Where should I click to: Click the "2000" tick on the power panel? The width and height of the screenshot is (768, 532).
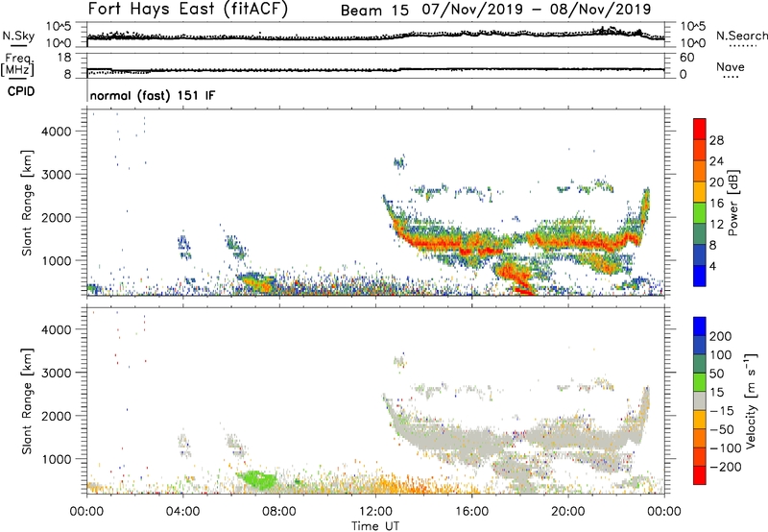(x=56, y=217)
